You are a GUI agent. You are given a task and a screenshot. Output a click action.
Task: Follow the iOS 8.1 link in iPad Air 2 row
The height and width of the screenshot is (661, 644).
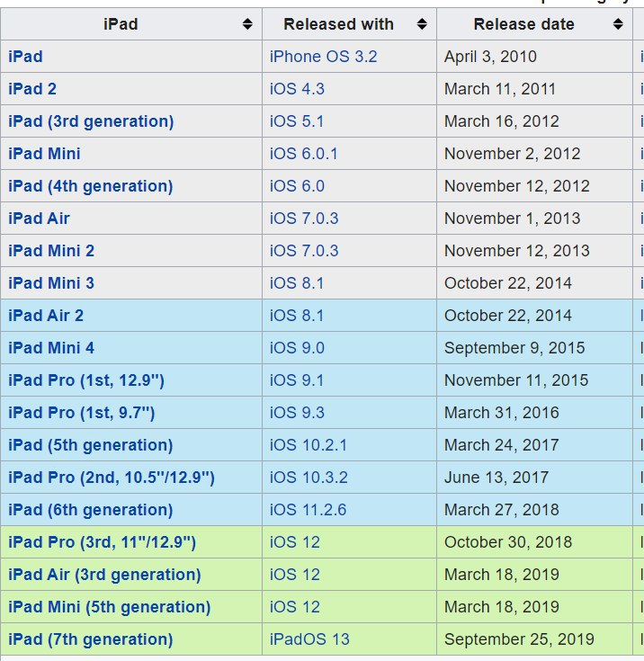tap(297, 316)
